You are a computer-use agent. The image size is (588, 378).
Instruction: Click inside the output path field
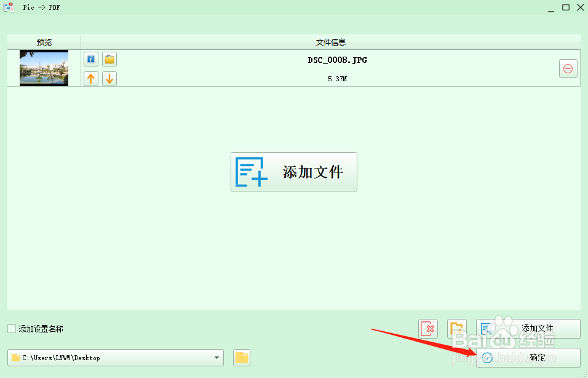pos(111,357)
